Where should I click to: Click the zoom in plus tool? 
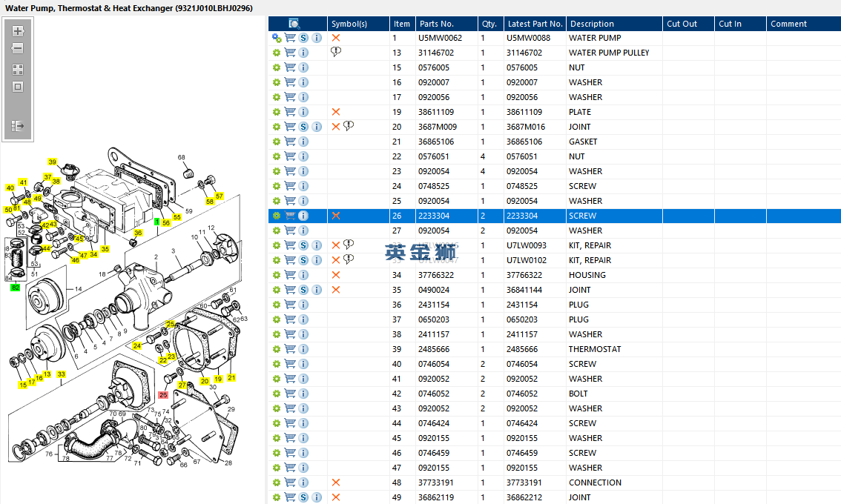pos(18,31)
